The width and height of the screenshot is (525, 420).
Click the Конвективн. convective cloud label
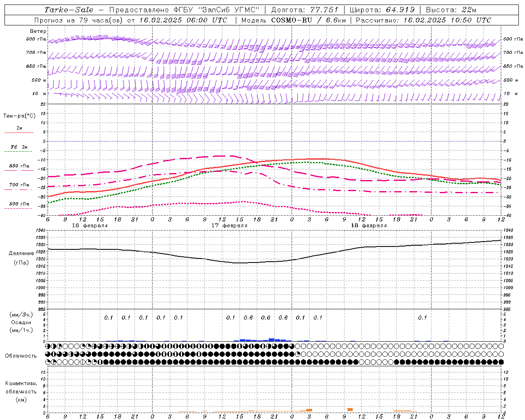21,383
